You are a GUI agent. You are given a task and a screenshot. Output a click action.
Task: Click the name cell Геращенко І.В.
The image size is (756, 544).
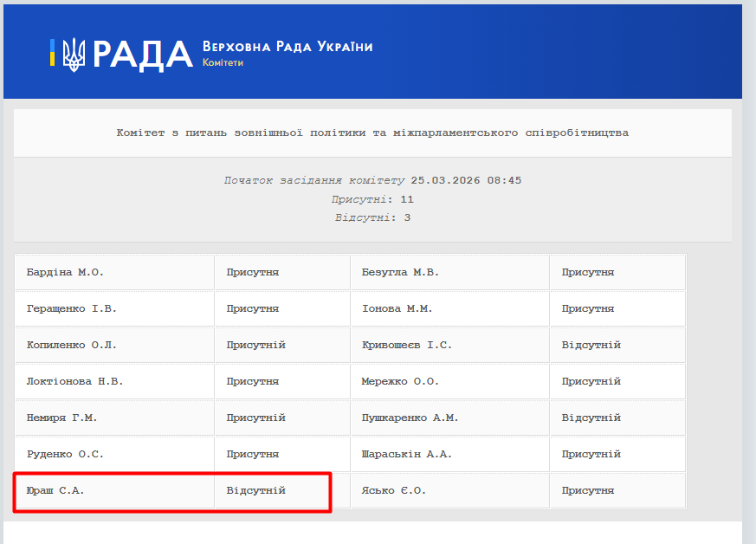(115, 308)
